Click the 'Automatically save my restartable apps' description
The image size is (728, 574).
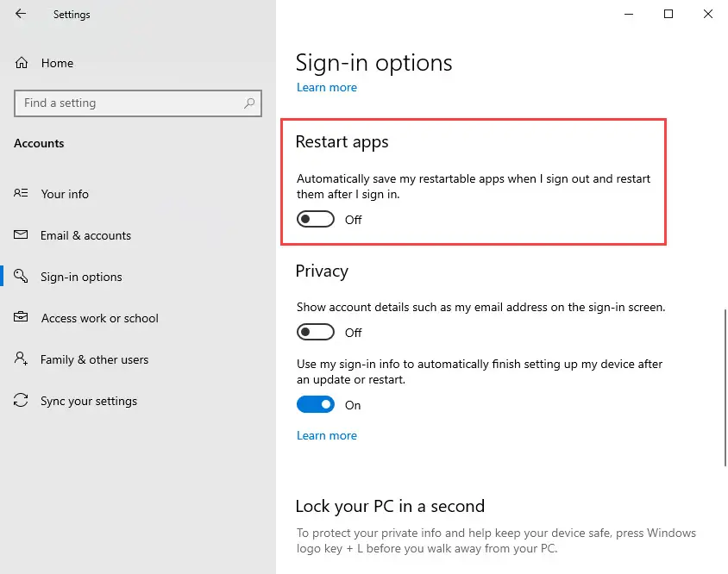474,186
